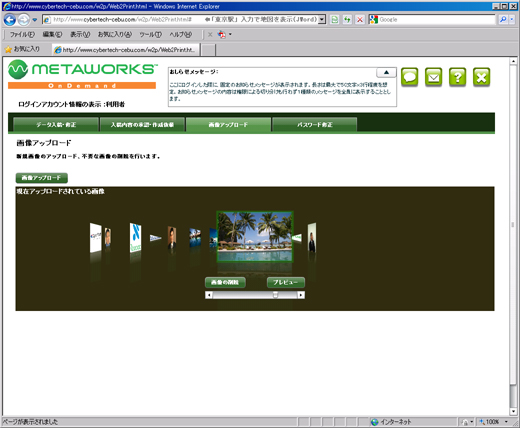The image size is (520, 428).
Task: Click the green speech bubble message icon
Action: [409, 77]
